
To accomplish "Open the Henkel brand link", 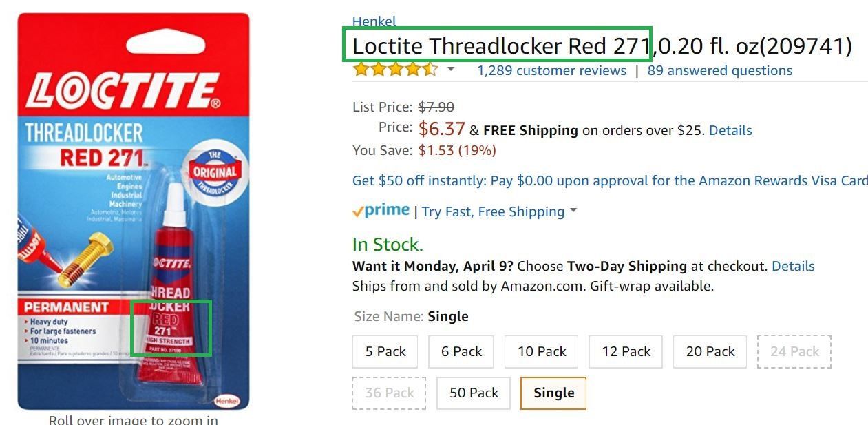I will [x=374, y=21].
